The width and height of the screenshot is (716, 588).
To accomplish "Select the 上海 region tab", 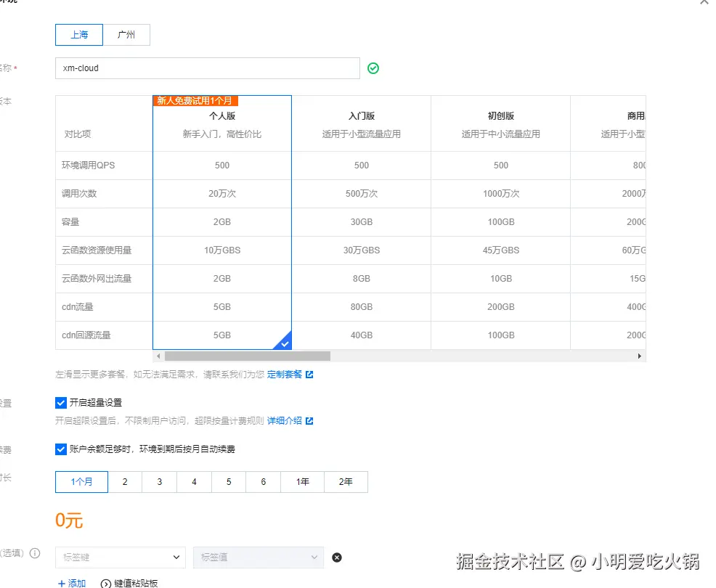I will [79, 35].
